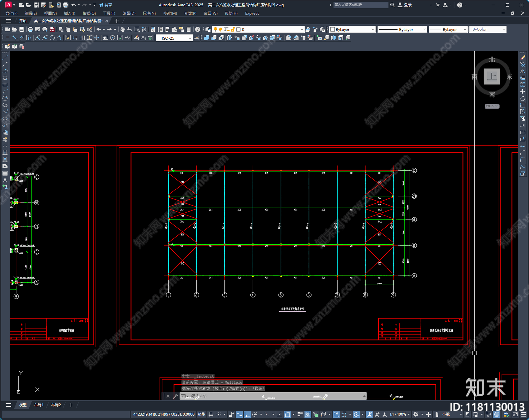
Task: Open the workspace switching gear icon
Action: tap(416, 414)
